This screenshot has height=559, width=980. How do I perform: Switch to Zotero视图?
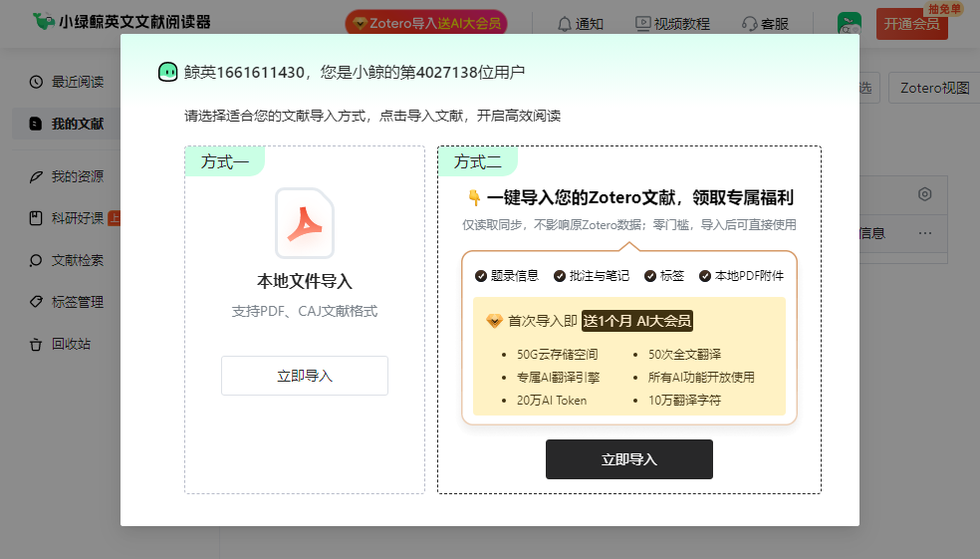coord(934,88)
